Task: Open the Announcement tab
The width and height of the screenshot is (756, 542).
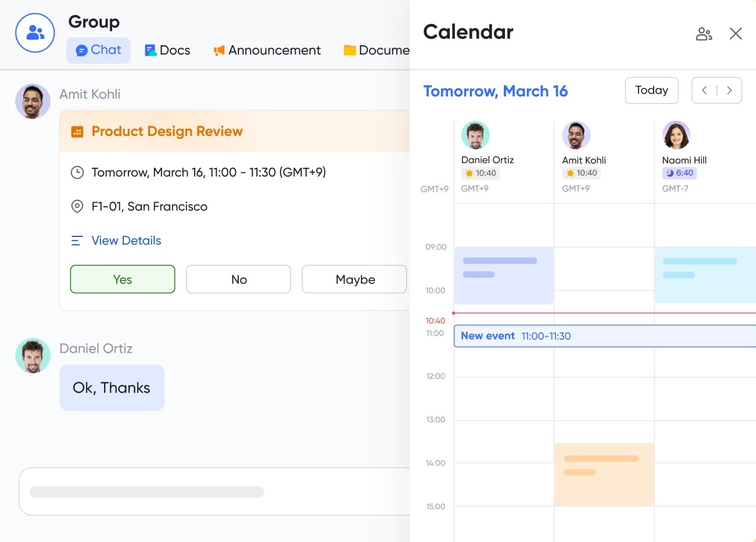Action: 267,51
